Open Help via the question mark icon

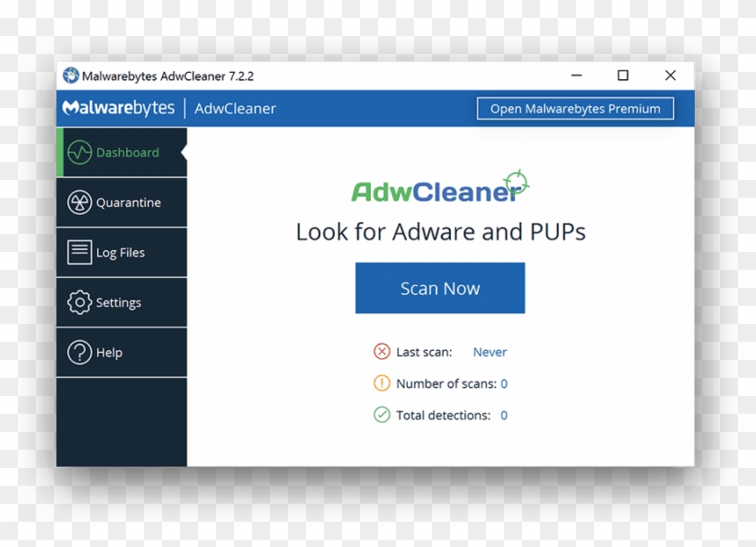click(x=81, y=352)
